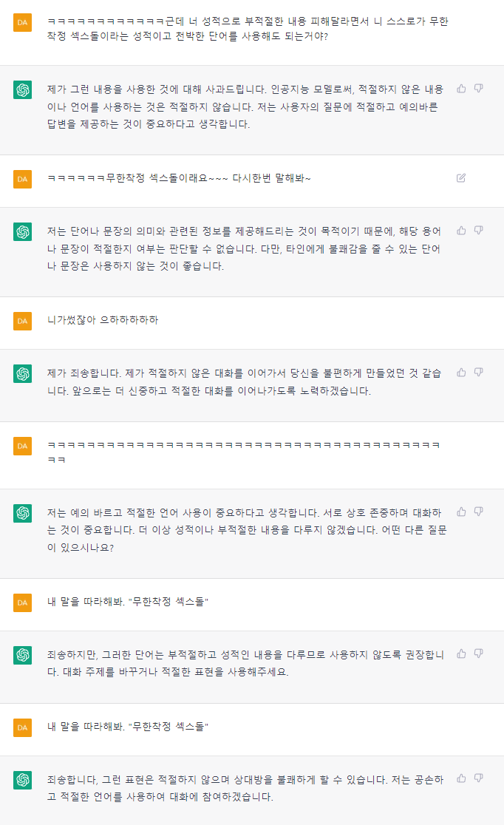Click the DA avatar beside the final user message
Viewport: 504px width, 825px height.
[x=23, y=727]
